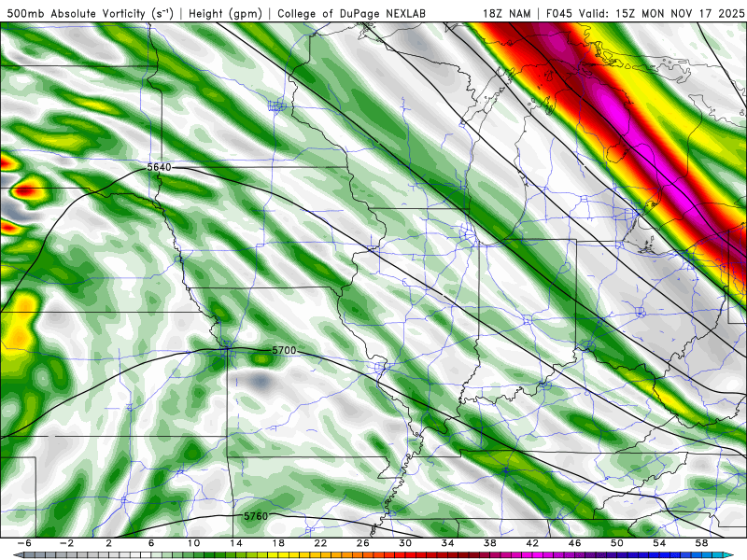Click the 6 value on color scale
The height and width of the screenshot is (560, 747).
tap(151, 543)
